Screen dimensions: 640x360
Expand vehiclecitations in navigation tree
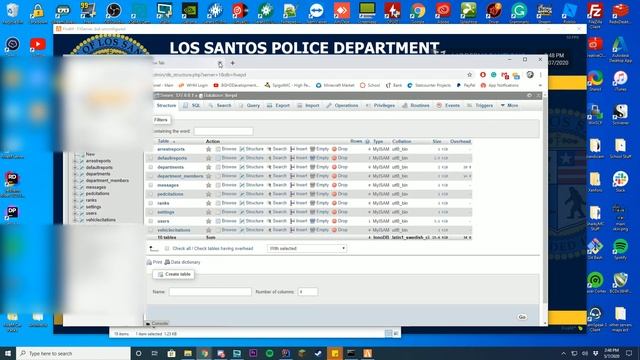click(x=75, y=220)
